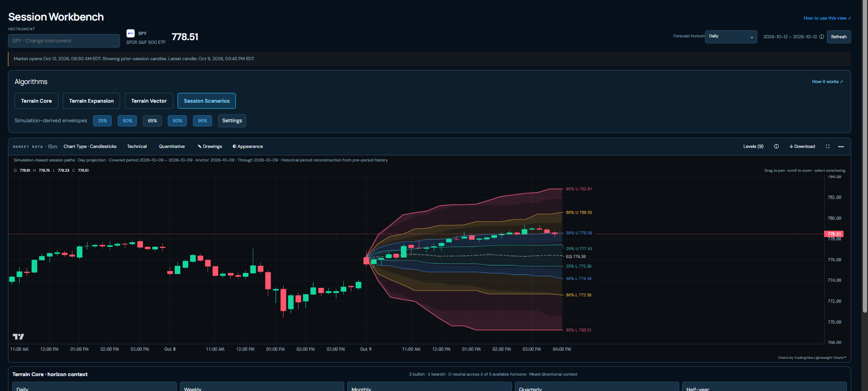The width and height of the screenshot is (868, 391).
Task: Select the Terrain Vector algorithm tab
Action: (149, 101)
